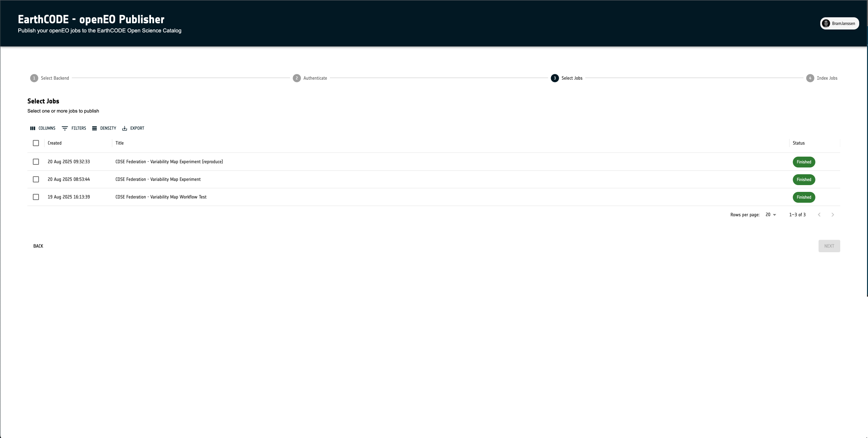Click the step 1 Select Backend circle
The image size is (868, 438).
point(34,78)
